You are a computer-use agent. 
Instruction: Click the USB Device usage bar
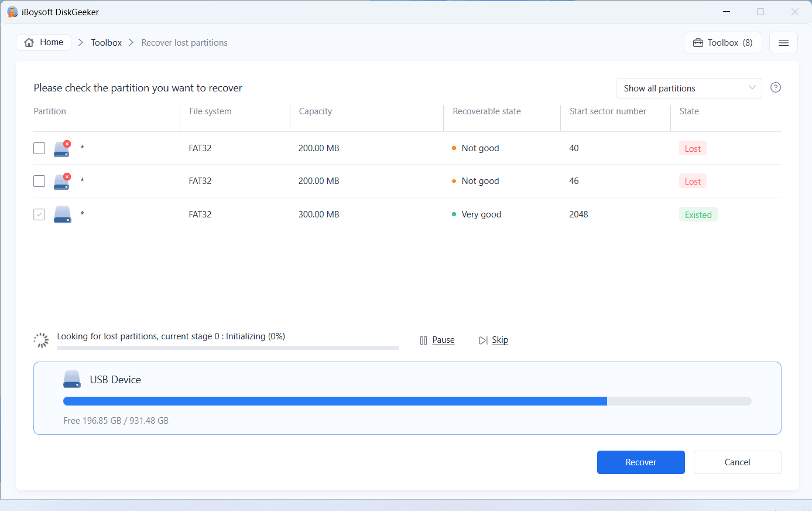(x=407, y=401)
